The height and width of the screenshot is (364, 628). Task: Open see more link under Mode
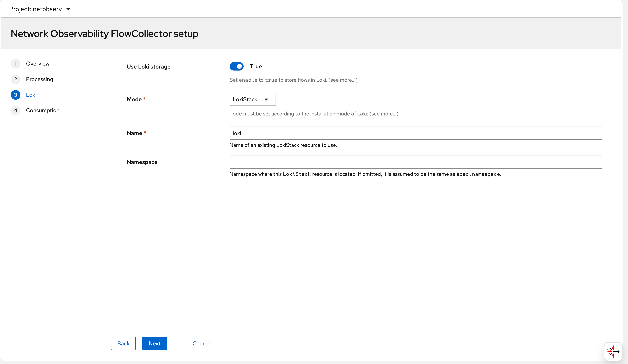click(x=384, y=114)
